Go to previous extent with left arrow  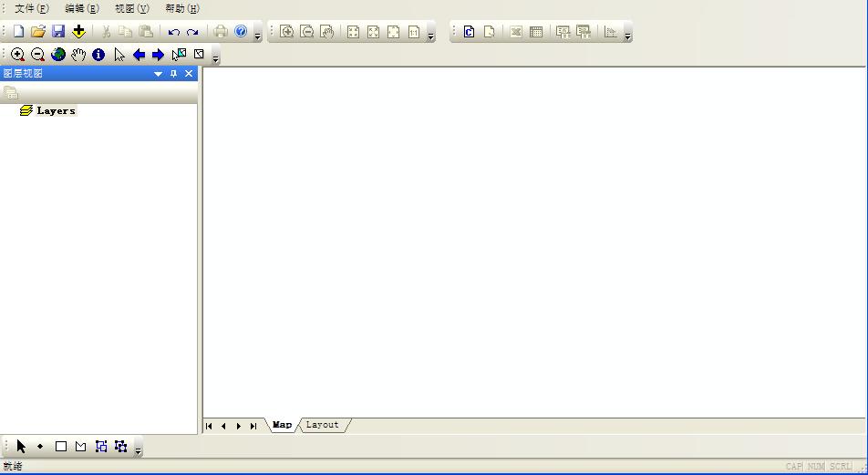pos(139,55)
